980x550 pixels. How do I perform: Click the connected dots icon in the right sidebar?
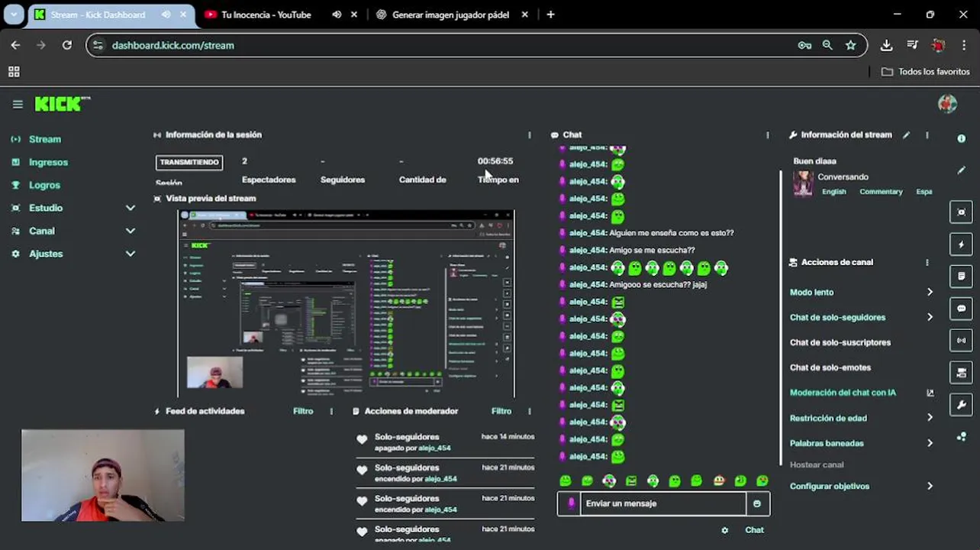(x=961, y=437)
